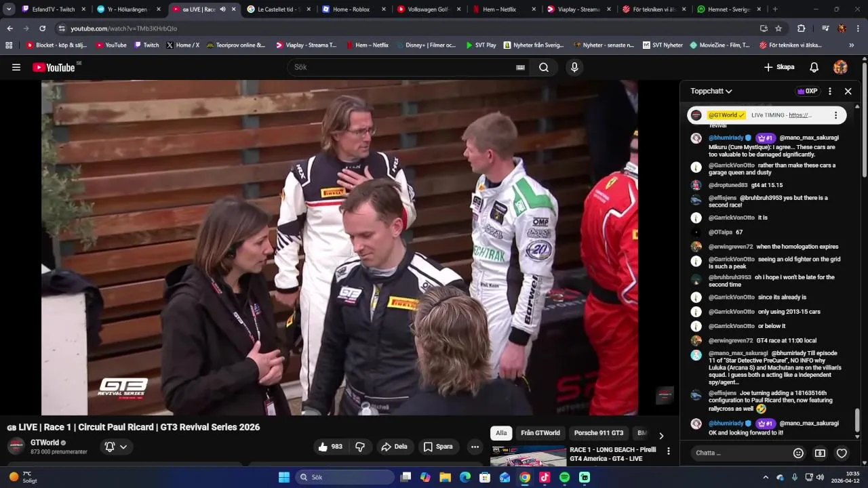
Task: Open chat options three-dot menu
Action: [x=829, y=91]
